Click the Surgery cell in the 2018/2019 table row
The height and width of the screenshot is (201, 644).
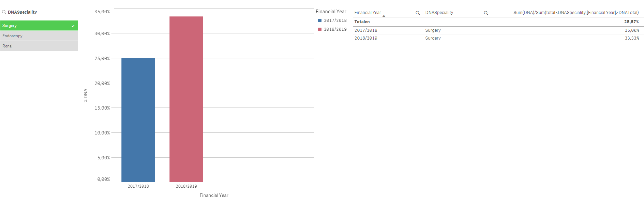tap(433, 38)
